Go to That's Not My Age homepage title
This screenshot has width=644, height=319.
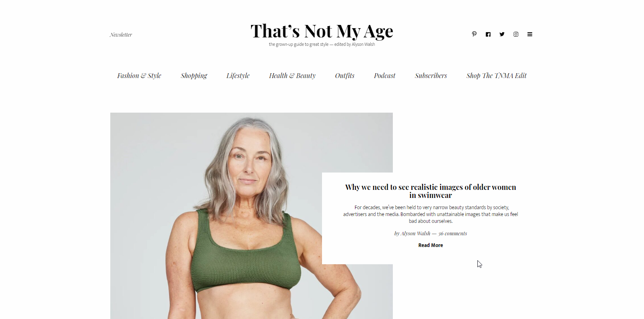click(x=322, y=31)
